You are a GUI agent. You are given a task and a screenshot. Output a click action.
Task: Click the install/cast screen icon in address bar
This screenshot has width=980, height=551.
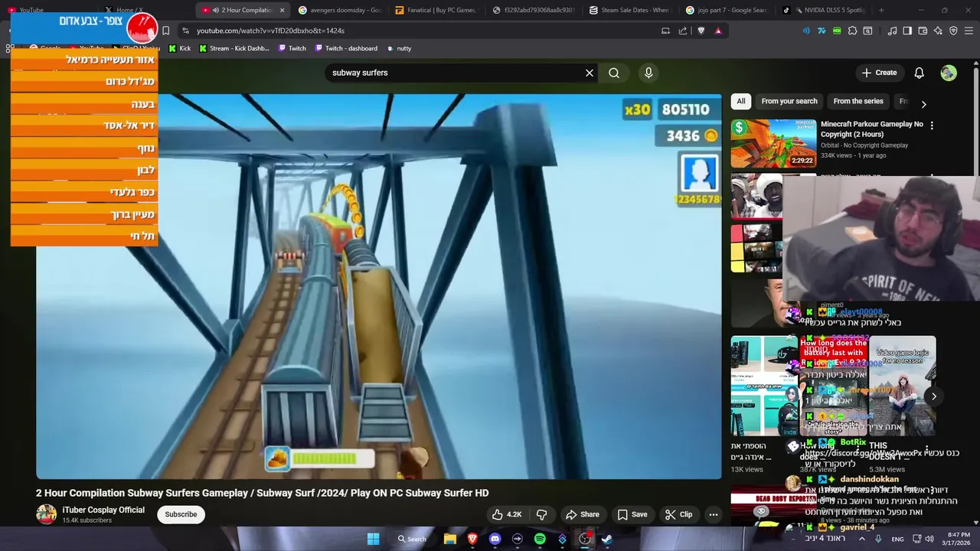665,31
